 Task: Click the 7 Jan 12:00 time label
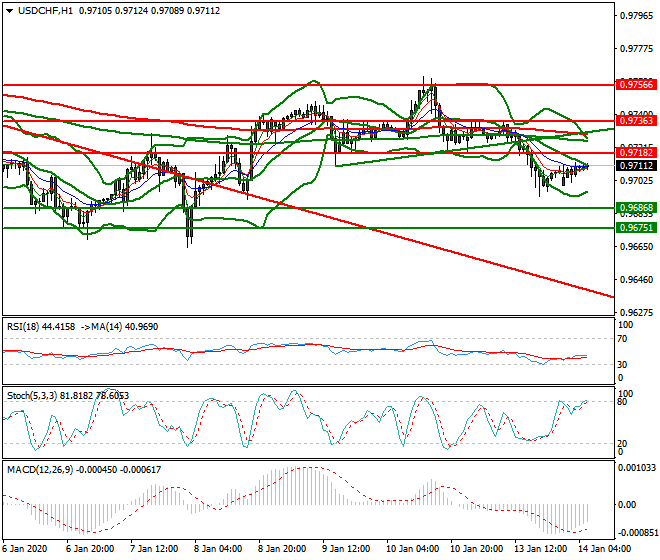click(154, 549)
